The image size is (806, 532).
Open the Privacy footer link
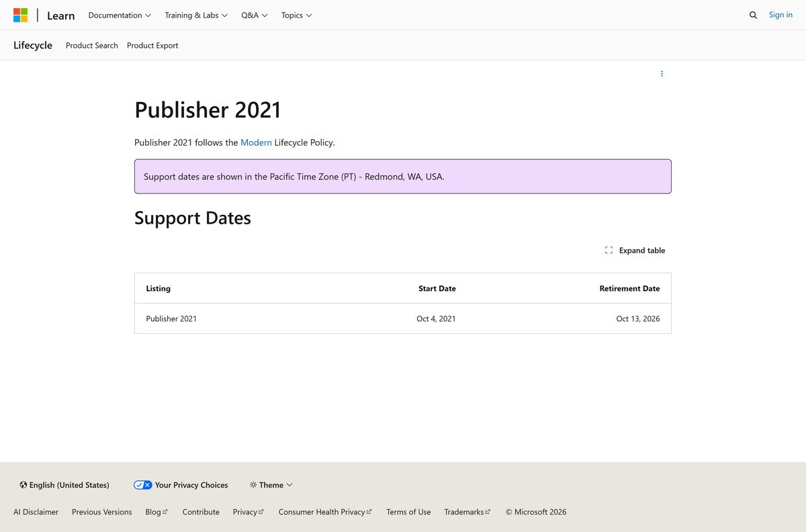tap(249, 512)
